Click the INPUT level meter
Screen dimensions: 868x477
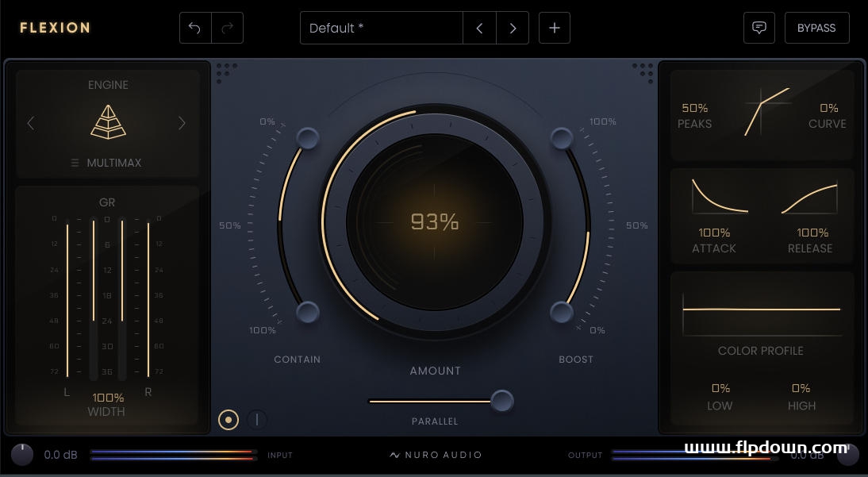tap(173, 455)
